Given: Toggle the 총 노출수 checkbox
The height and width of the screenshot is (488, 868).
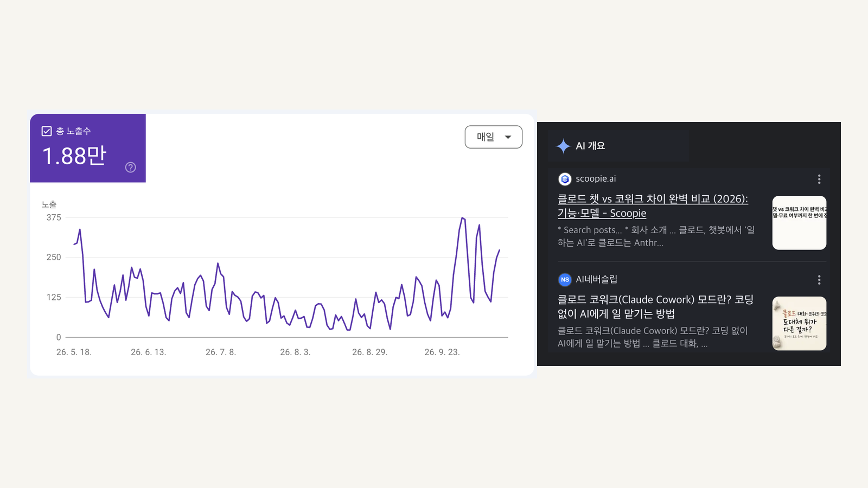Looking at the screenshot, I should (47, 131).
